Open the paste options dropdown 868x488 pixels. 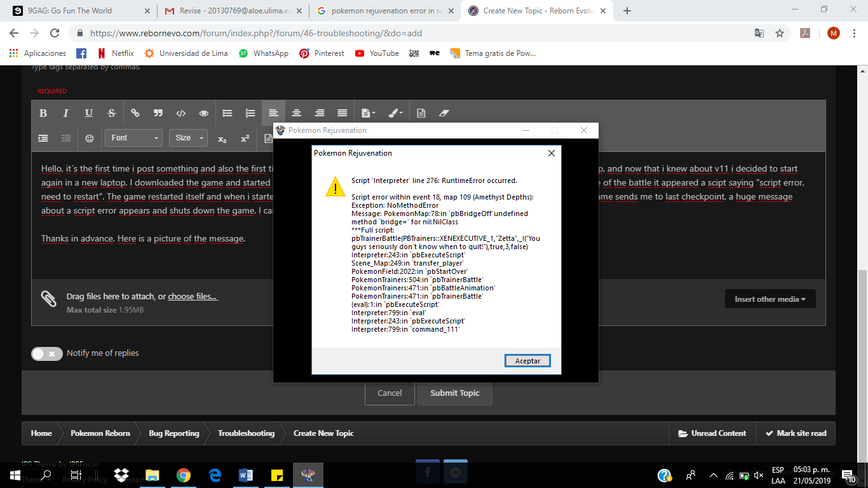(368, 113)
